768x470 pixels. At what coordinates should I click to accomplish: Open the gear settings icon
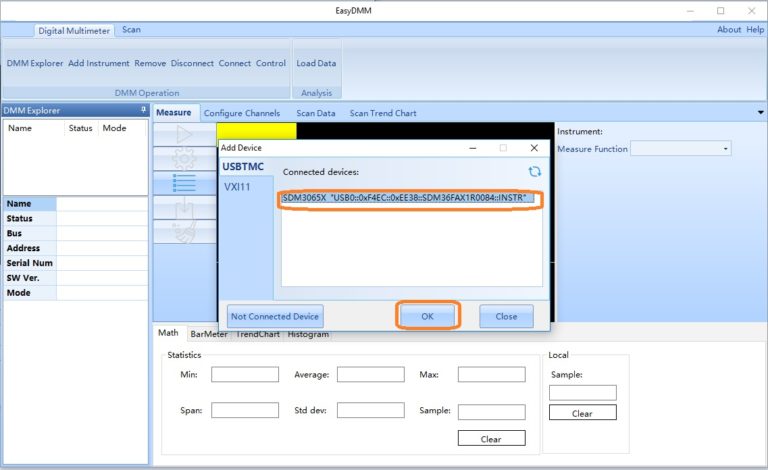(184, 159)
